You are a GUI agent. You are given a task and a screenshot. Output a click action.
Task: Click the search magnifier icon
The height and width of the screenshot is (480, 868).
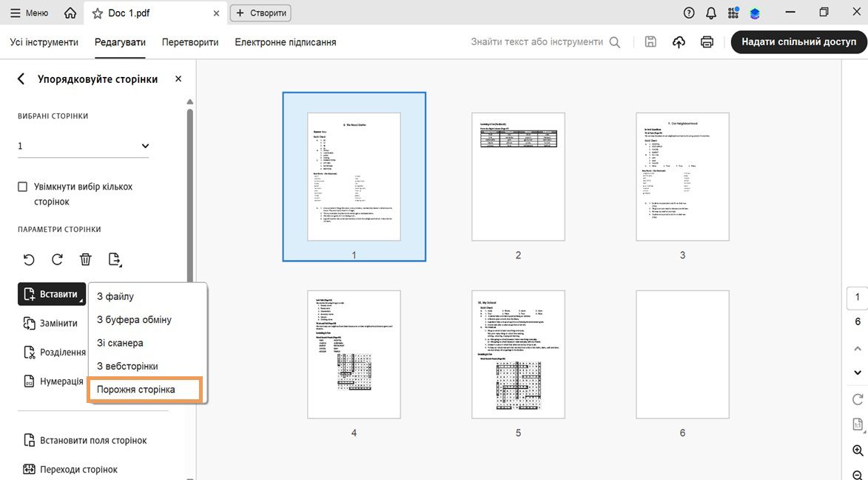(x=614, y=42)
